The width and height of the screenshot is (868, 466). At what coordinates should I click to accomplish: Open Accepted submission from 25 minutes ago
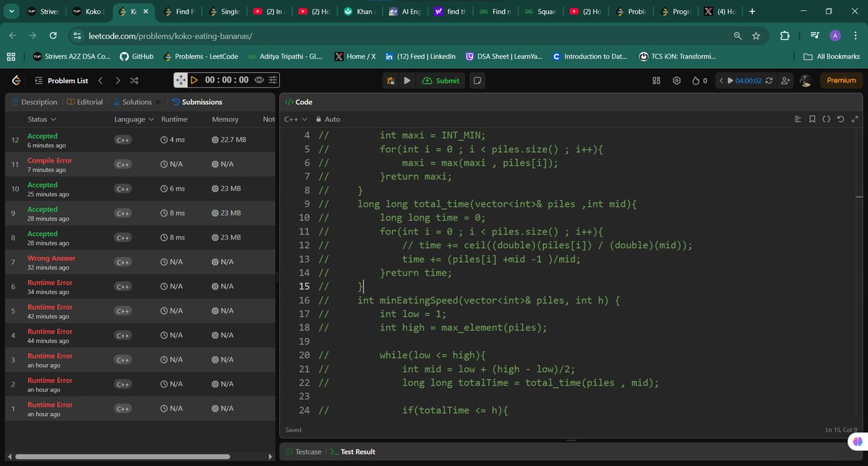tap(142, 189)
